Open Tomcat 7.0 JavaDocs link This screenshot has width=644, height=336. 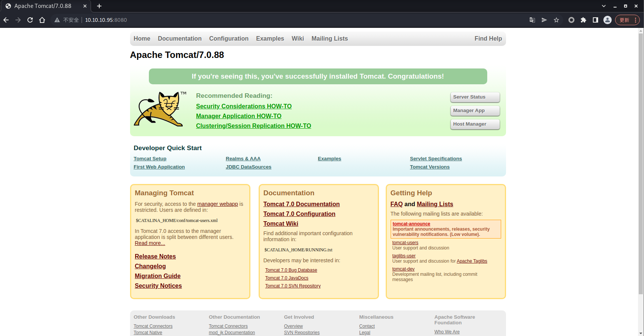click(286, 278)
